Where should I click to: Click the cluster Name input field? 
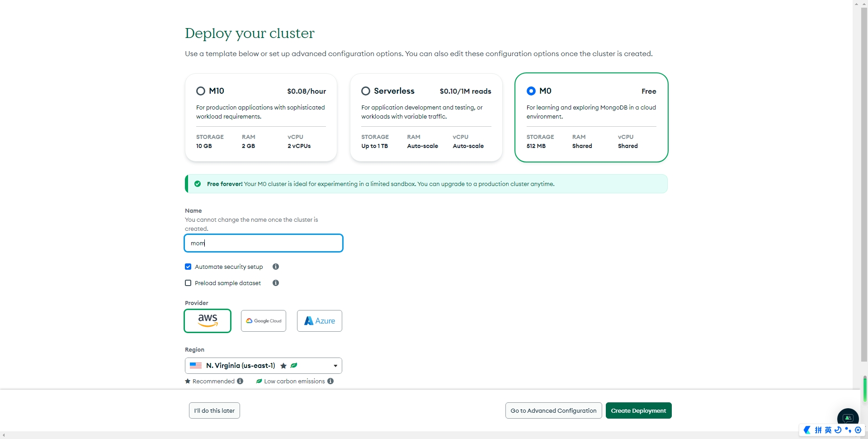[264, 243]
